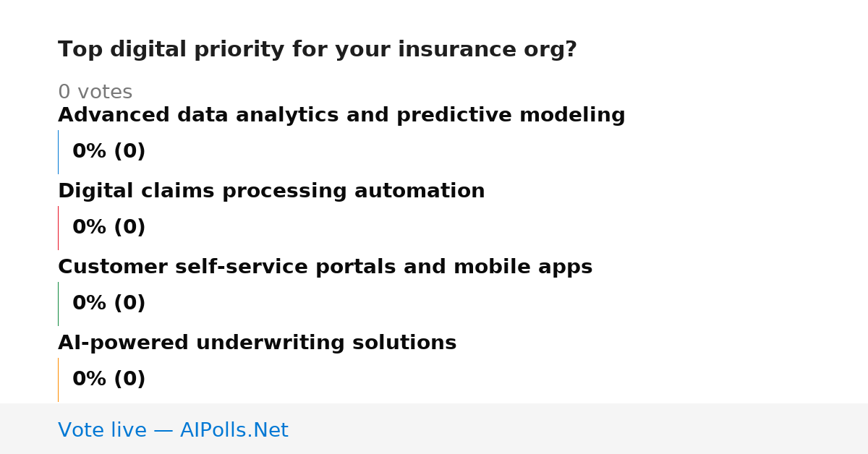Click the poll title about insurance org priority

point(317,50)
